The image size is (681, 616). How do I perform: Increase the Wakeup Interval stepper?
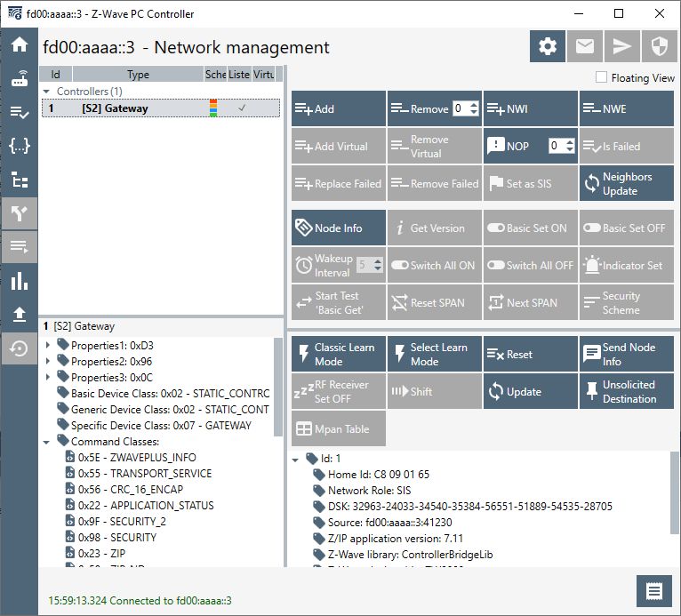pos(378,261)
